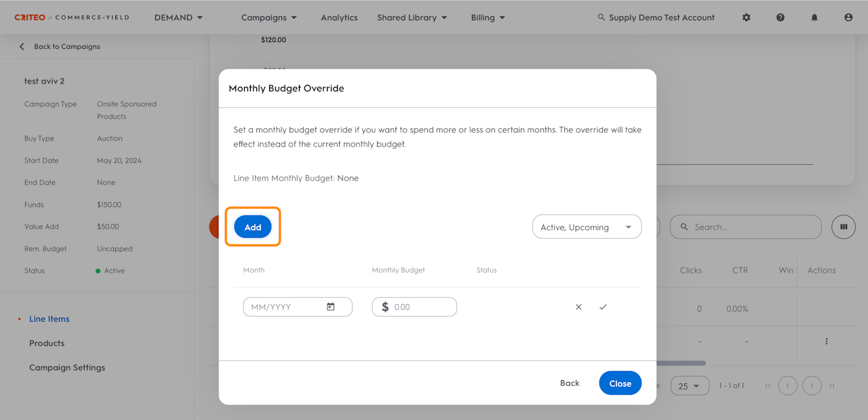Open the DEMAND dropdown
The width and height of the screenshot is (868, 420).
click(179, 18)
